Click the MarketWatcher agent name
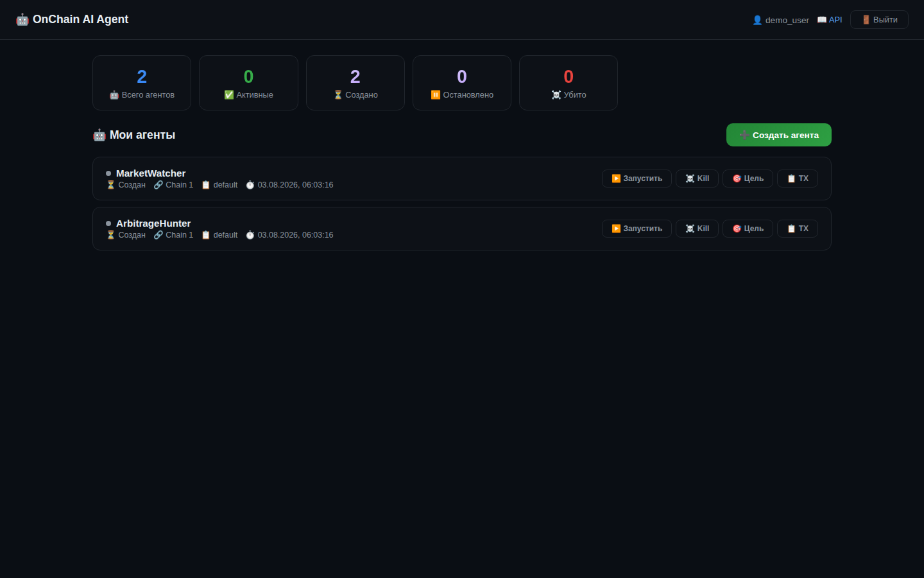924x578 pixels. point(151,173)
